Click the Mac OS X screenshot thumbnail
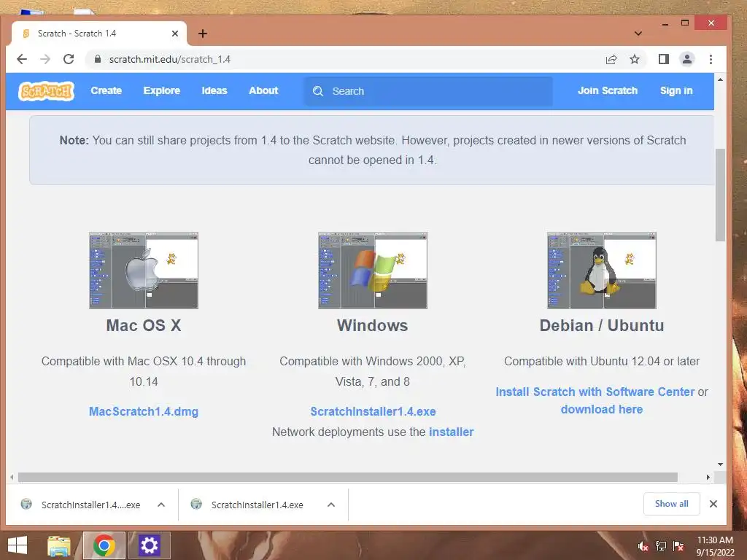Screen dimensions: 747x560 tap(144, 270)
